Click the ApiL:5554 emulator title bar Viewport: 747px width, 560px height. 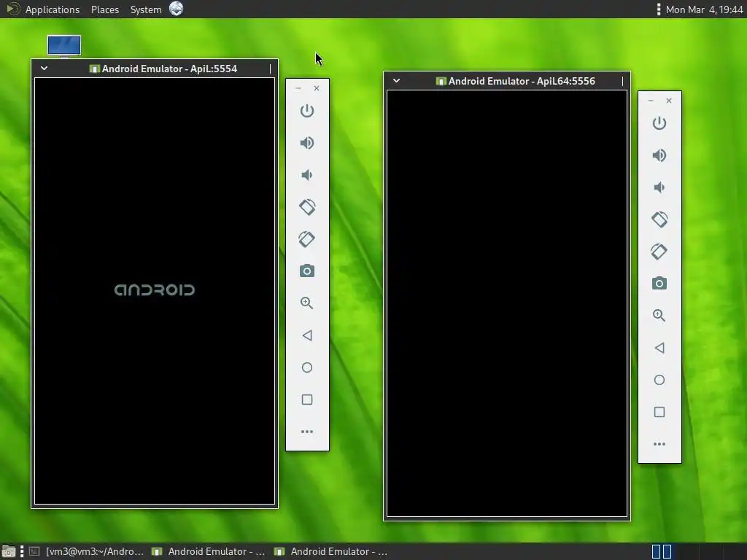point(155,69)
